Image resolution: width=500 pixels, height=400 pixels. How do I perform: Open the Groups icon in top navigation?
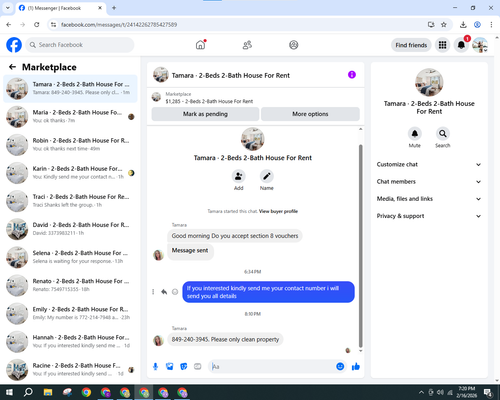(294, 45)
